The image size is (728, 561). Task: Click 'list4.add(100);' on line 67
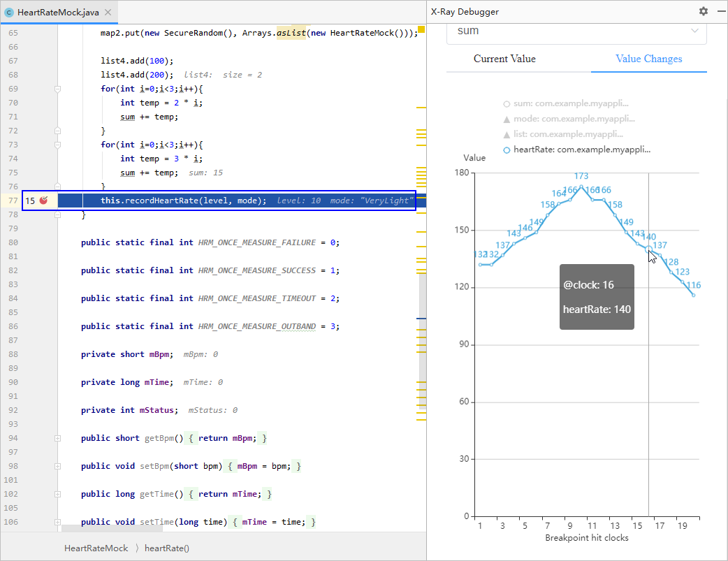coord(137,61)
